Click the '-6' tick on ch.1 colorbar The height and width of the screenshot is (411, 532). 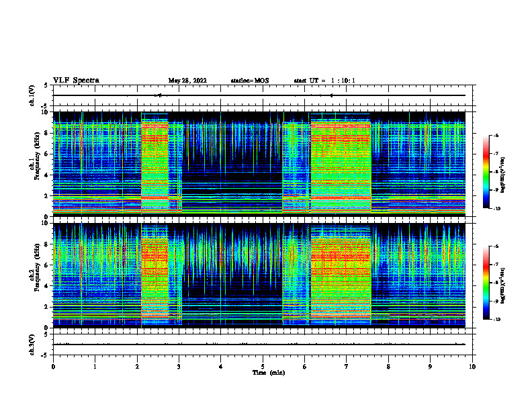[496, 136]
